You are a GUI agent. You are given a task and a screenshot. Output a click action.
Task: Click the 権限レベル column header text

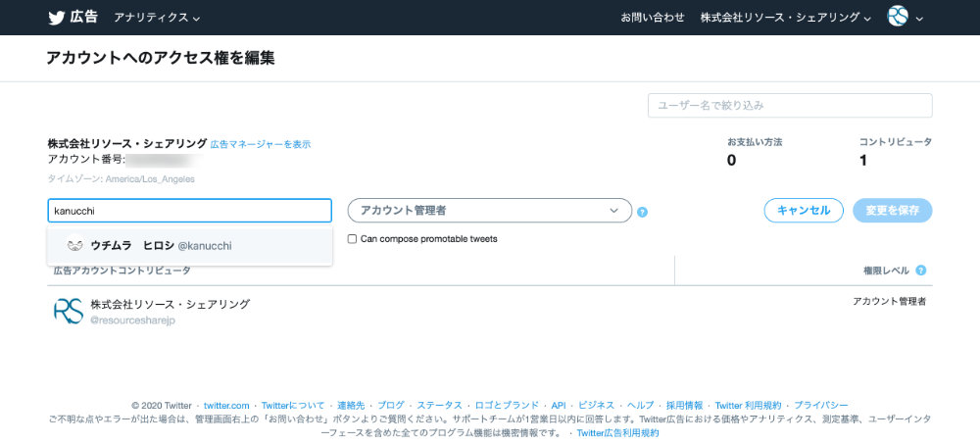point(886,271)
